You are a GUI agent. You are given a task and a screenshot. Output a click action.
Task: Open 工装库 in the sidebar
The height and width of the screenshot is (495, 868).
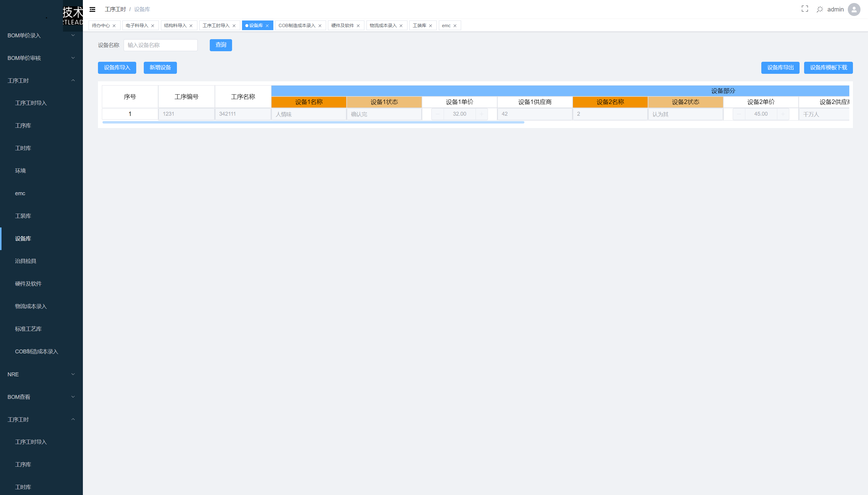coord(41,216)
